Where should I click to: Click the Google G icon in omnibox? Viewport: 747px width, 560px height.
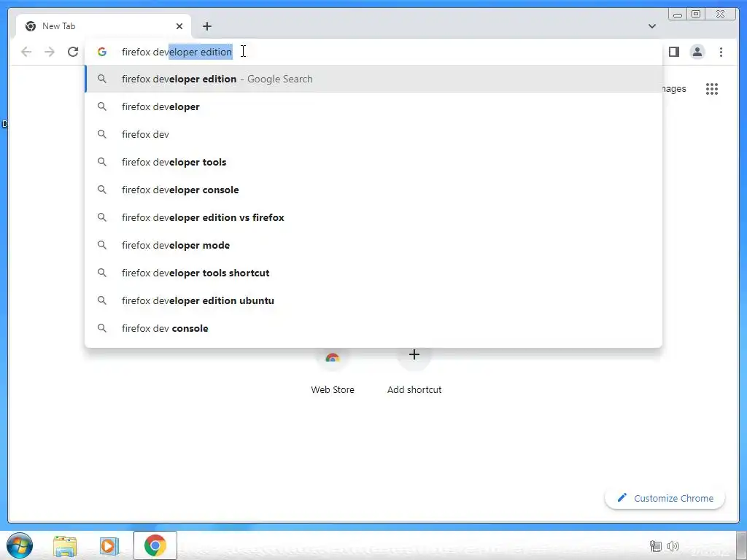tap(102, 52)
